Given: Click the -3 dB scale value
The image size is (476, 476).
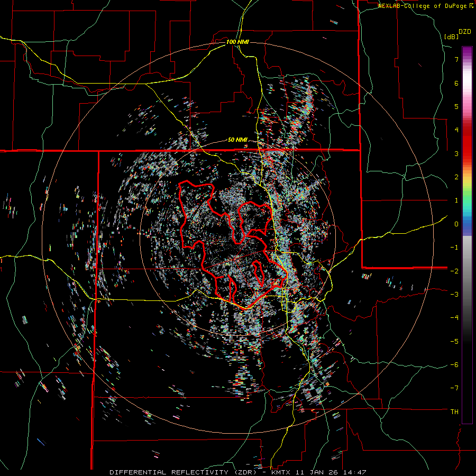Looking at the screenshot, I should pyautogui.click(x=454, y=295).
